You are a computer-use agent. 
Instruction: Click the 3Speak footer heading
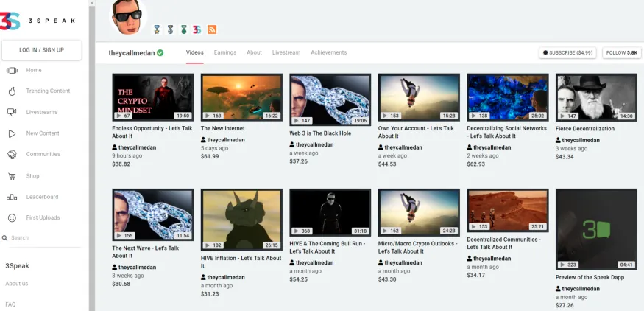coord(17,266)
